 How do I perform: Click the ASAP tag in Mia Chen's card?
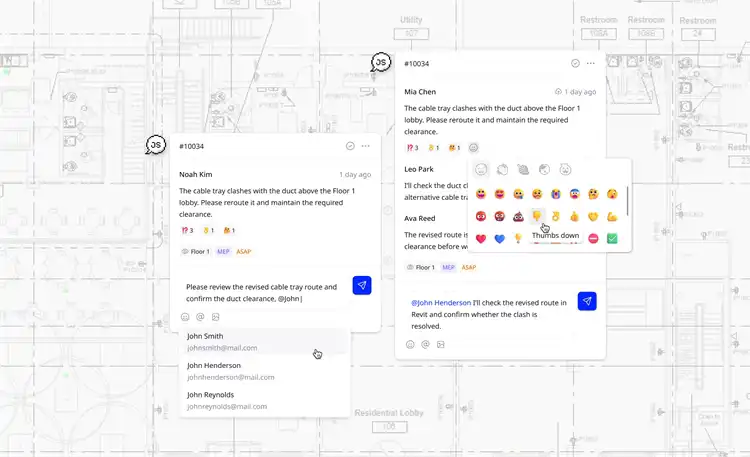[x=469, y=267]
